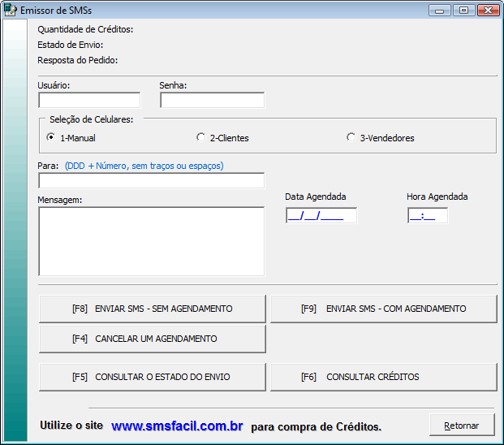Open the www.smsfacil.com.br link
The width and height of the screenshot is (504, 445).
pos(177,426)
